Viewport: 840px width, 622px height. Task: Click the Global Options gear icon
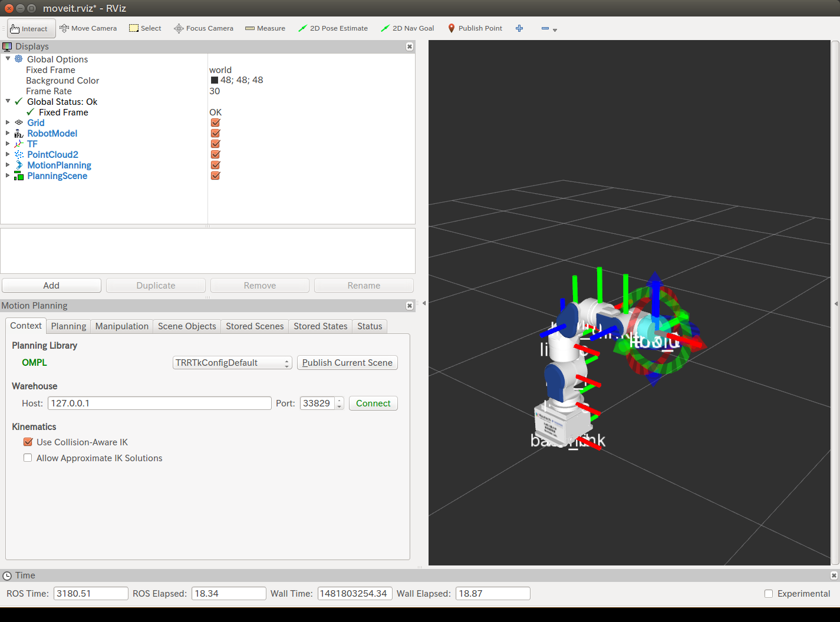point(19,59)
